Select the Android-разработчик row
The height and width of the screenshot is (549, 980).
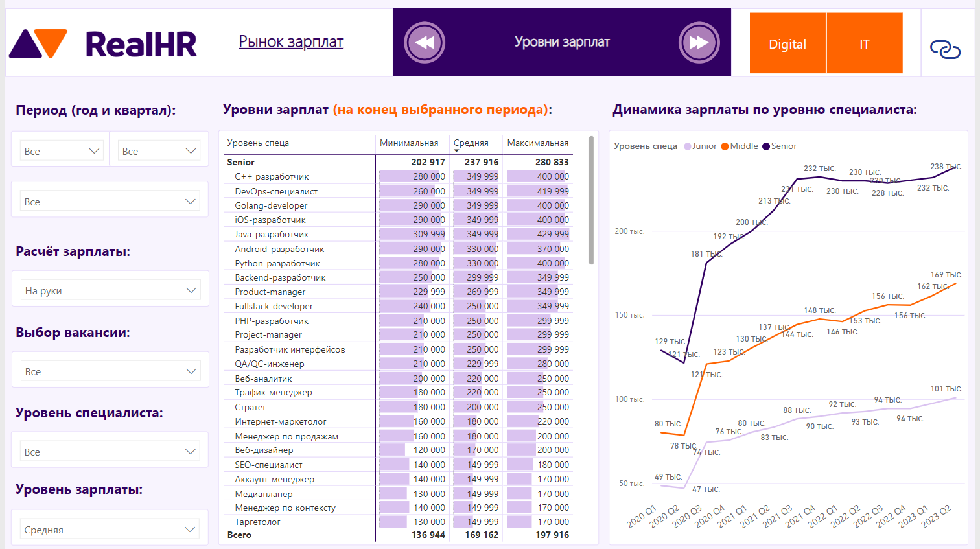(x=398, y=249)
